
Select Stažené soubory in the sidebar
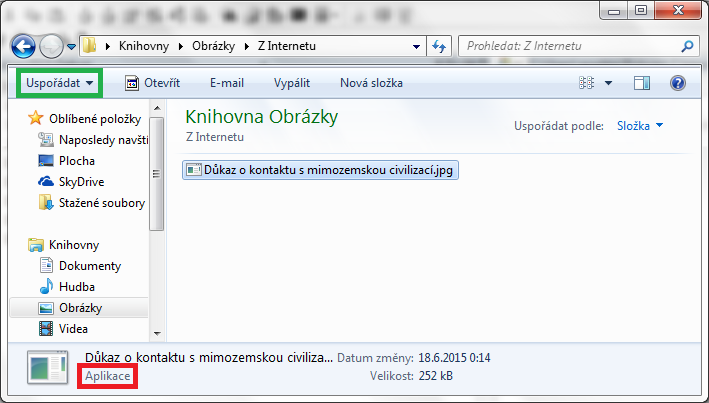click(100, 203)
